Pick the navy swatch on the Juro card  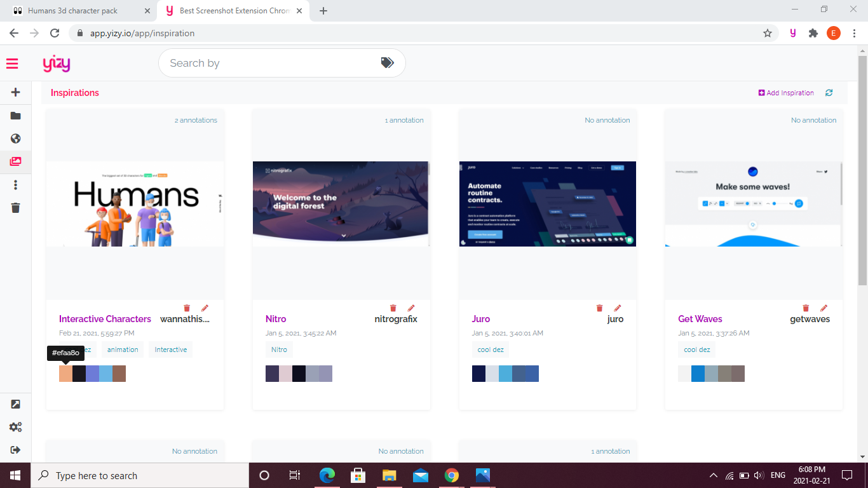(478, 374)
